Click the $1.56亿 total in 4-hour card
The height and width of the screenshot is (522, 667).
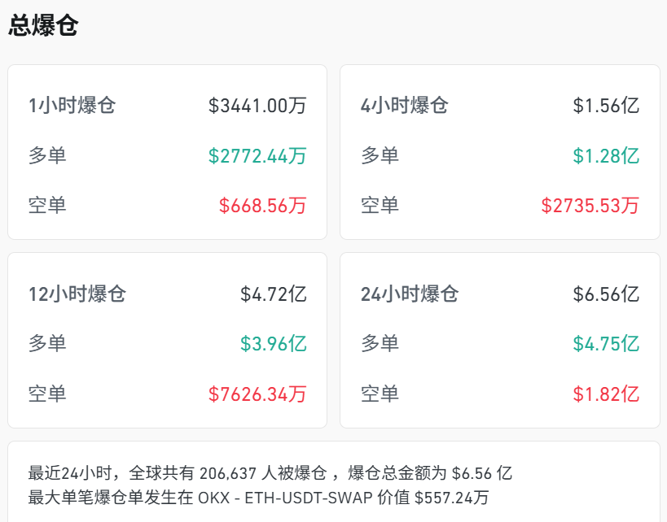coord(605,105)
